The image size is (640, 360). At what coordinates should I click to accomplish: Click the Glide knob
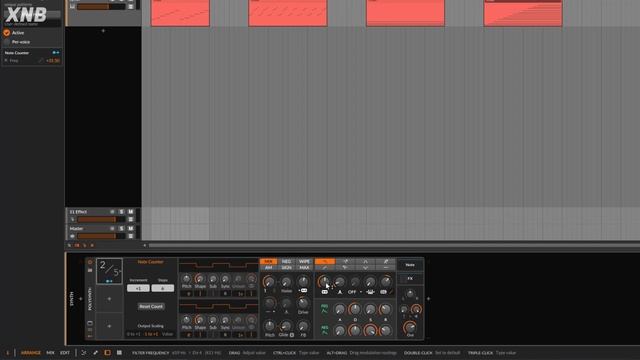[x=286, y=326]
